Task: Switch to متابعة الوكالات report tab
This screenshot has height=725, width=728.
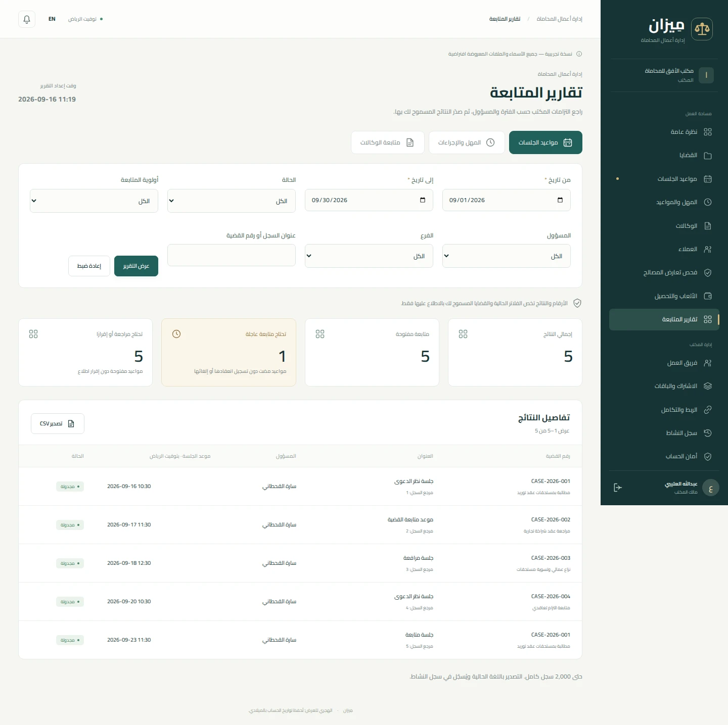Action: [x=388, y=142]
